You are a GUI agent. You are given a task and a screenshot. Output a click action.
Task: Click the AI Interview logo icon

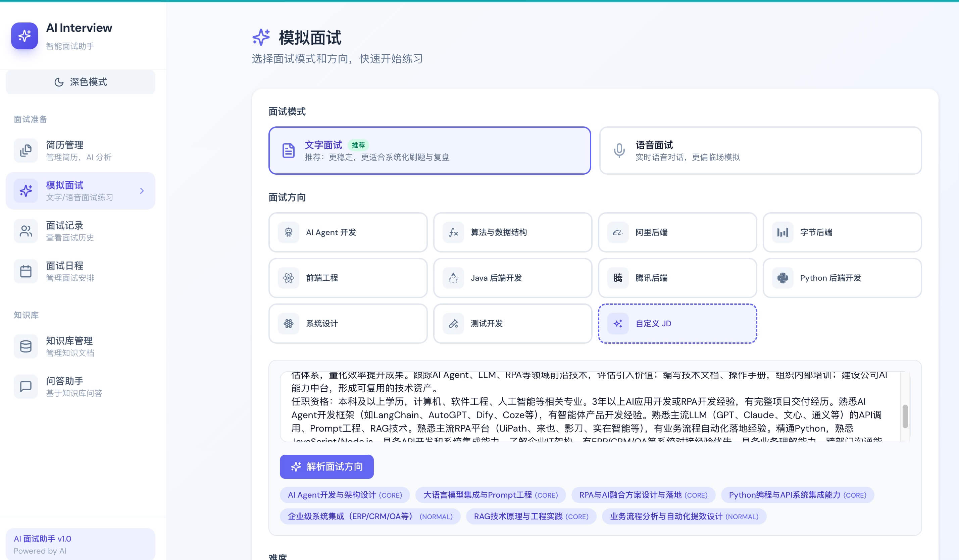click(x=24, y=36)
